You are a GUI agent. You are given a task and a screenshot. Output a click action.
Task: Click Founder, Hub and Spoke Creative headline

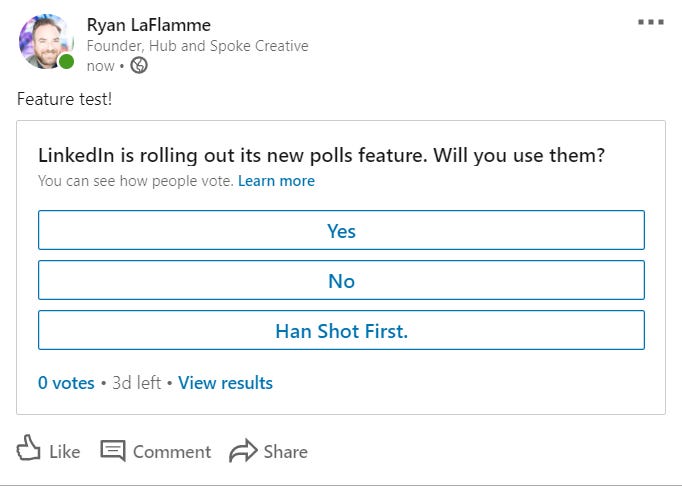pyautogui.click(x=197, y=46)
